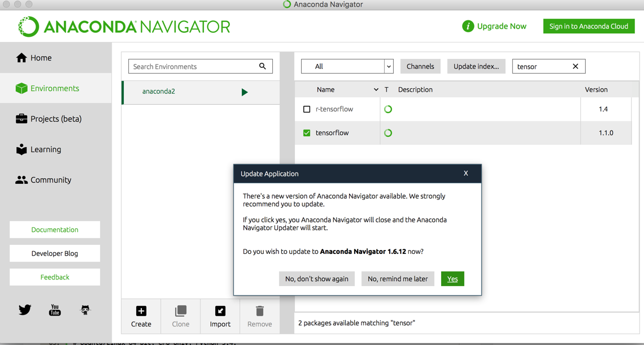Select the Environments tab in sidebar

(55, 88)
